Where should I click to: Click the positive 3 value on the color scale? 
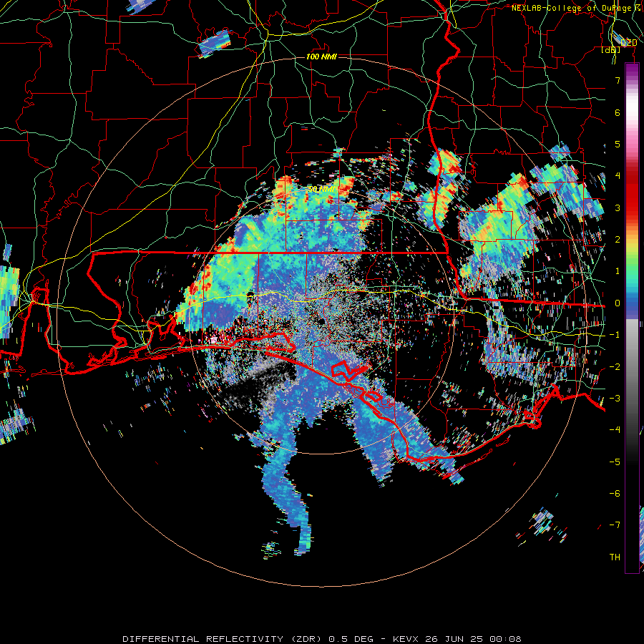tap(618, 208)
